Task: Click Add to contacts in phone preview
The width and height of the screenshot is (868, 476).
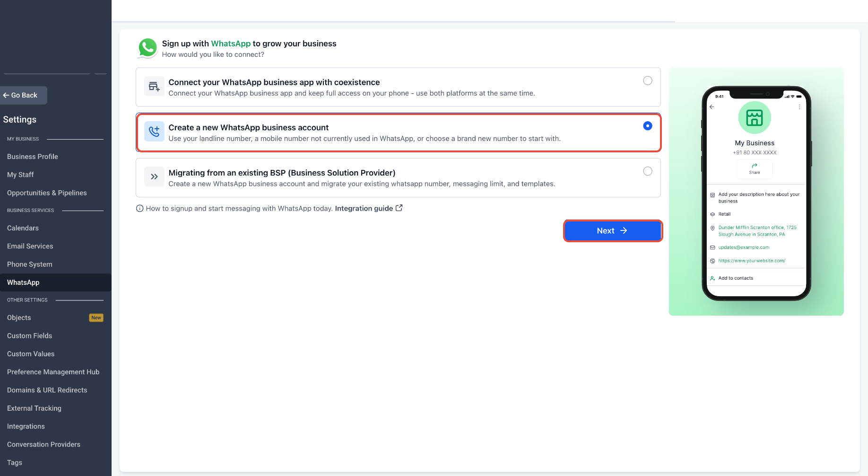Action: pos(736,278)
